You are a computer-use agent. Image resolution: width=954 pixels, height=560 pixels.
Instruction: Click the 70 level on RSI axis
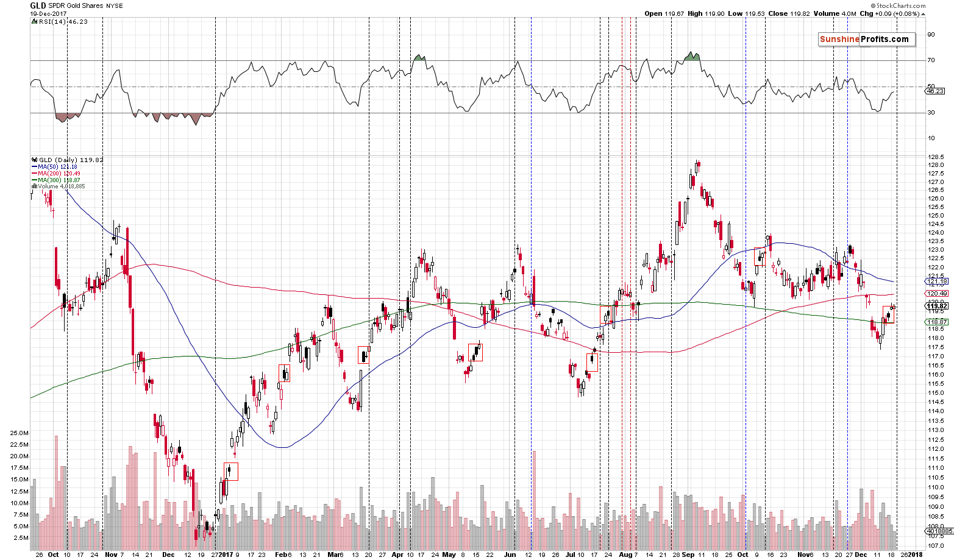931,60
